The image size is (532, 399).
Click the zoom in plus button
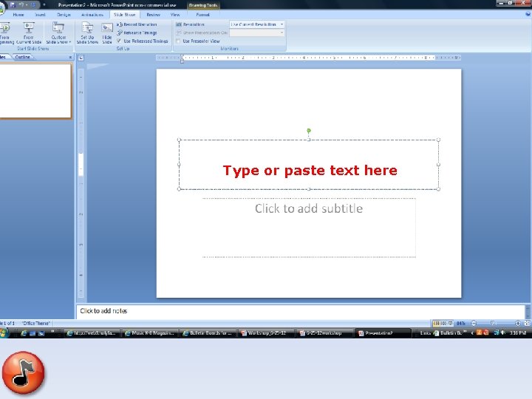518,324
